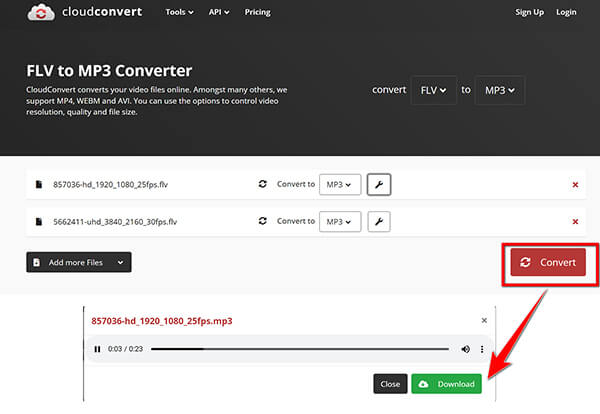Image resolution: width=600 pixels, height=414 pixels.
Task: Click the cloudconvert brand name text
Action: (102, 12)
